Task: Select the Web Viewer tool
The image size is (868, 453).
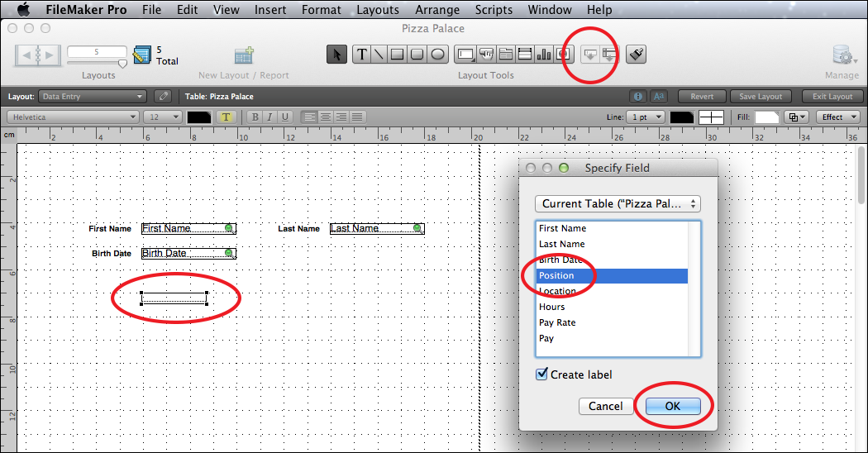Action: point(564,55)
